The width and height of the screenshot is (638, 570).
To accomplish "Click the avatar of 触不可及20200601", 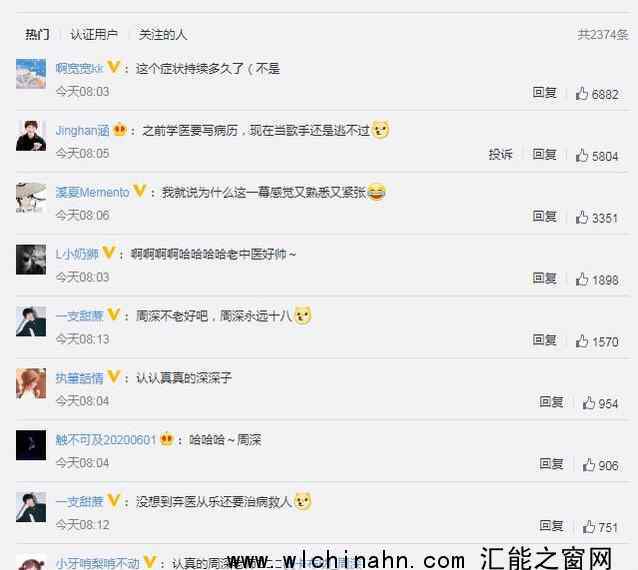I will point(31,445).
